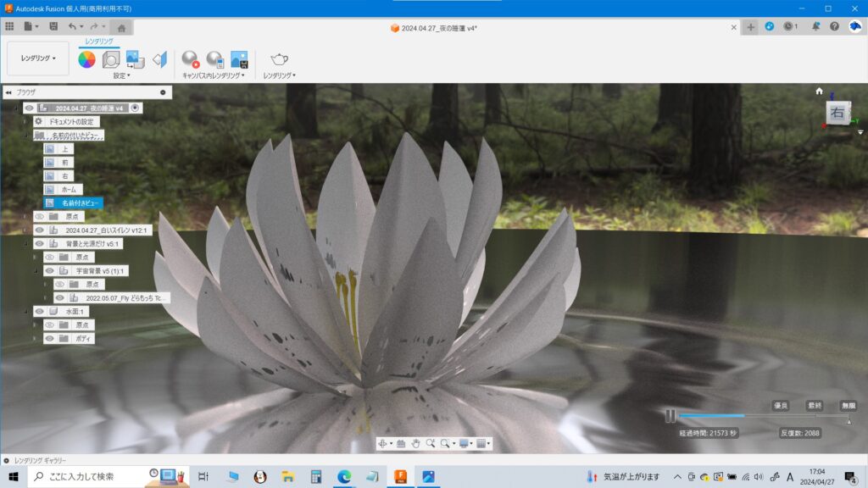
Task: Click the teapot Render icon
Action: 279,59
